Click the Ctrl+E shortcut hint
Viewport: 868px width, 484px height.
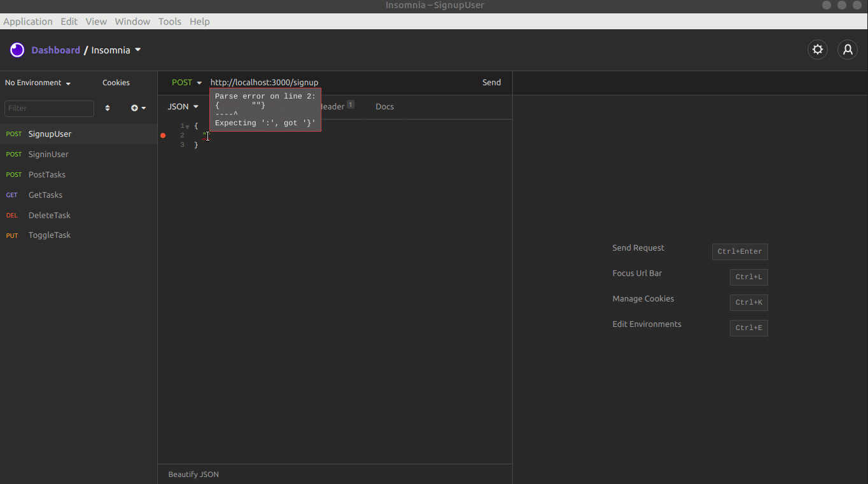[x=748, y=328]
